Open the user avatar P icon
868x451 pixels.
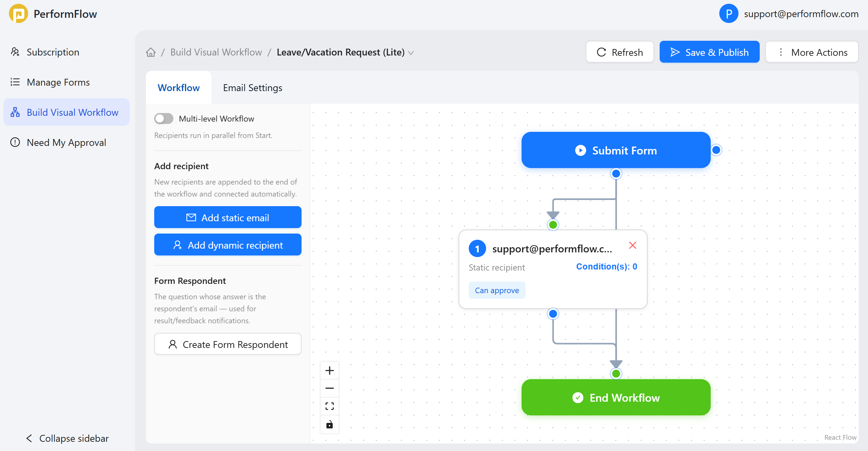[729, 14]
